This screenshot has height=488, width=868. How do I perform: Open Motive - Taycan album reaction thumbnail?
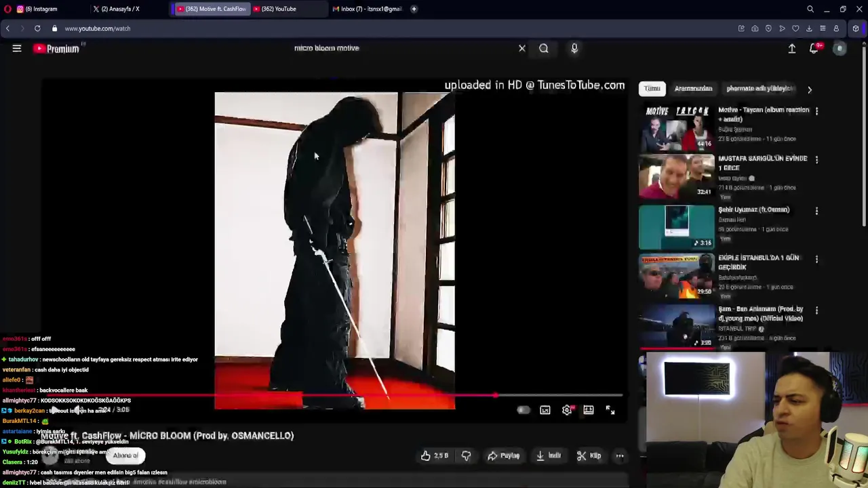(677, 127)
